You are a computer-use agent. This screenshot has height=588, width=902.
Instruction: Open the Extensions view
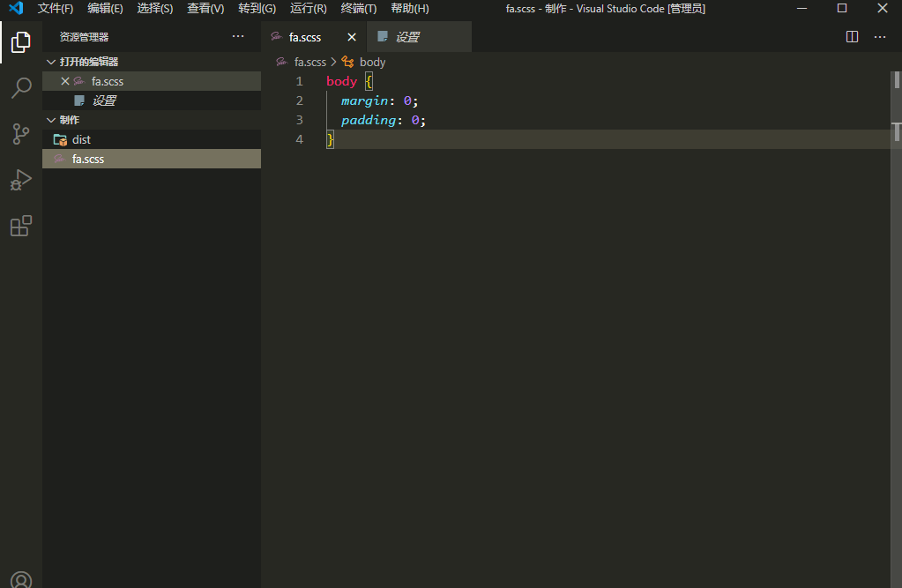pyautogui.click(x=20, y=226)
